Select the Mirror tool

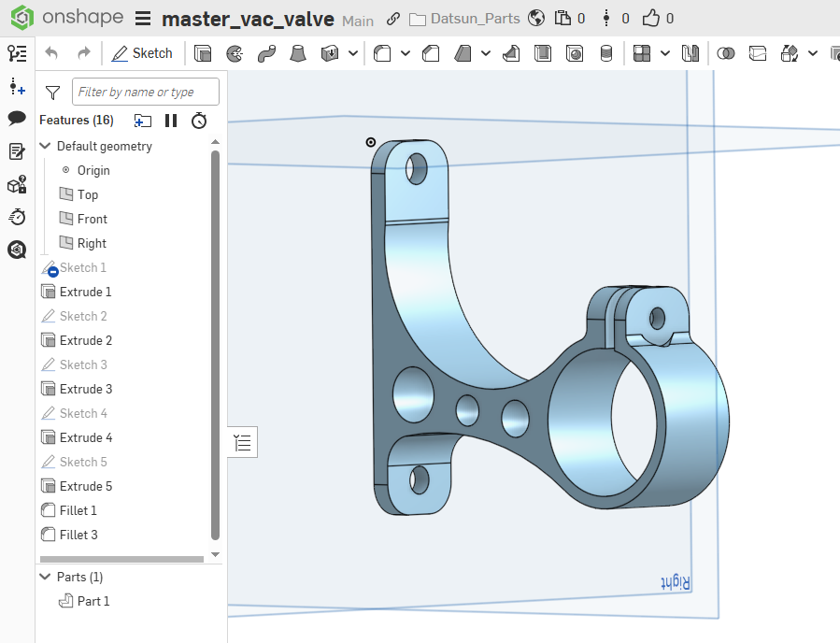point(690,53)
